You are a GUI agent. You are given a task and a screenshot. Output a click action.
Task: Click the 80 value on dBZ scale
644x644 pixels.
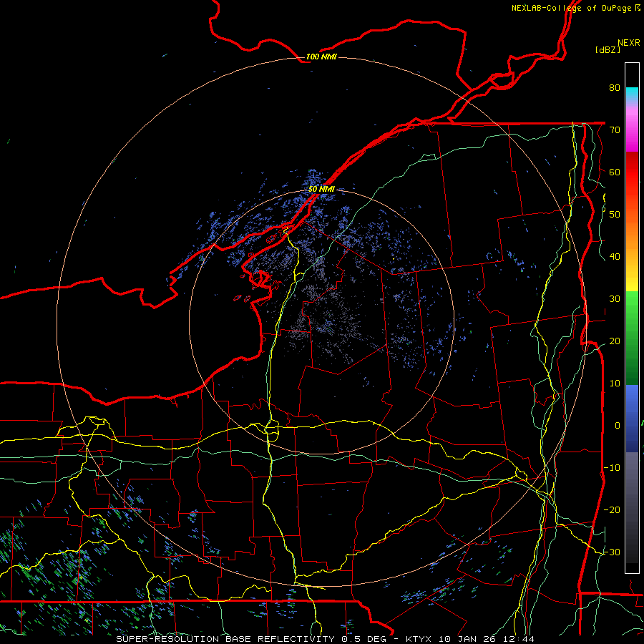coord(615,87)
